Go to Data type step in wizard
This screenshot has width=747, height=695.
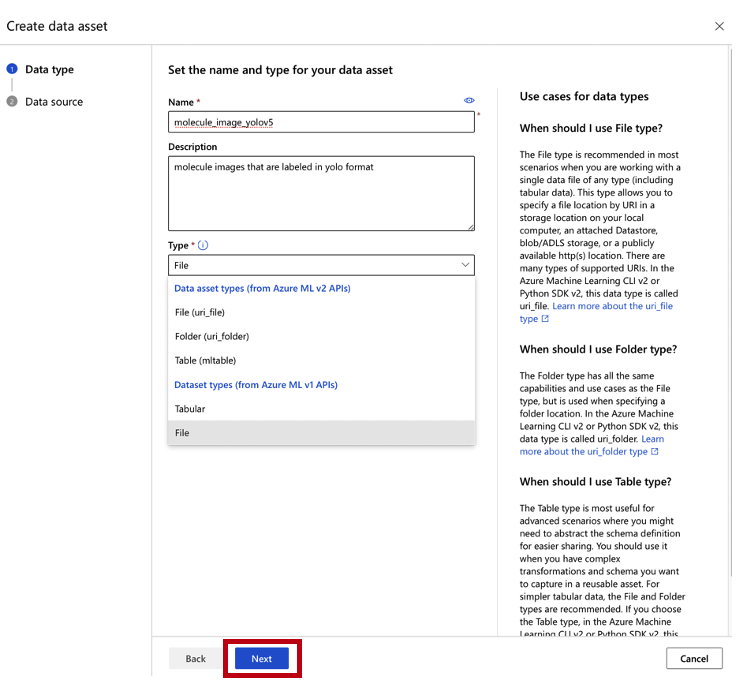[x=40, y=70]
